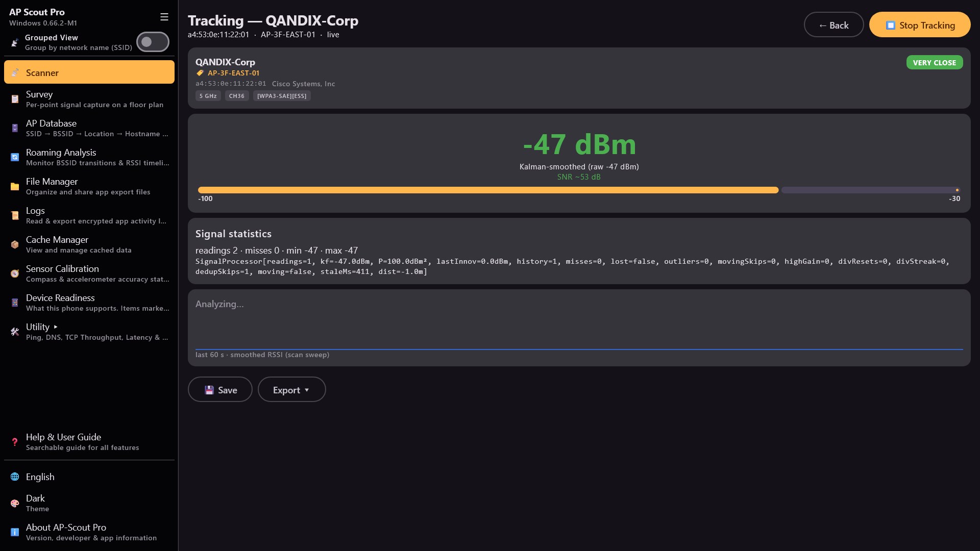Click the [WPA3-SAE][ESS] security tag
The image size is (980, 551).
(282, 96)
